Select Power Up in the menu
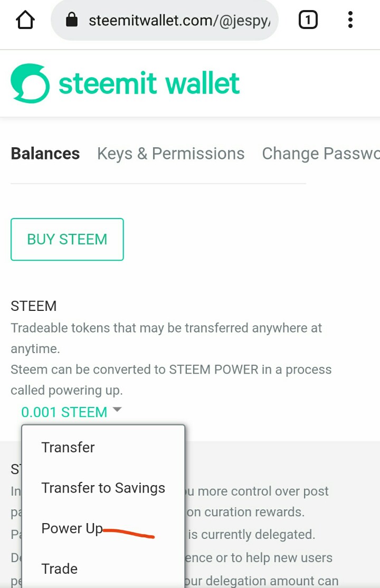The image size is (380, 588). [x=72, y=528]
